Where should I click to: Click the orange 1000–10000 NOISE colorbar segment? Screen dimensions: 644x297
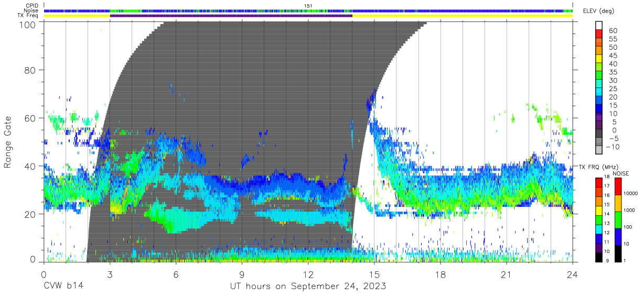(619, 203)
